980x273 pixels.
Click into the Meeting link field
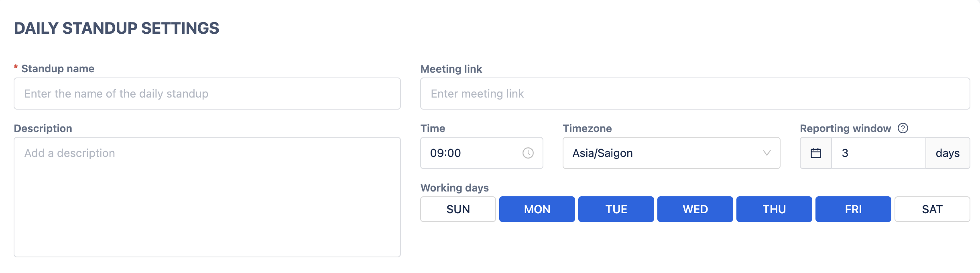tap(695, 94)
